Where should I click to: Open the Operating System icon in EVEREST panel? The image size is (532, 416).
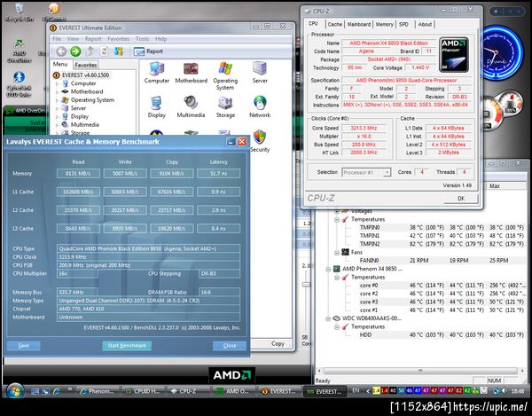pyautogui.click(x=225, y=75)
